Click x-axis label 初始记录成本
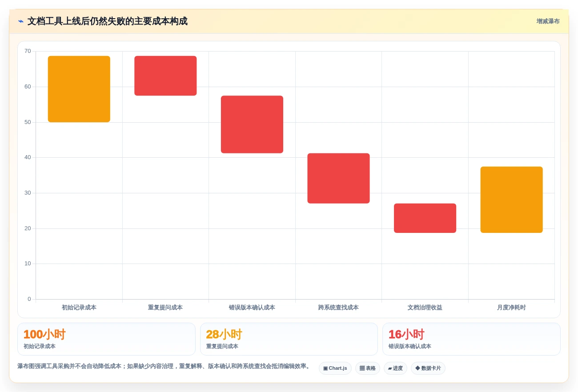The width and height of the screenshot is (578, 392). (x=79, y=308)
